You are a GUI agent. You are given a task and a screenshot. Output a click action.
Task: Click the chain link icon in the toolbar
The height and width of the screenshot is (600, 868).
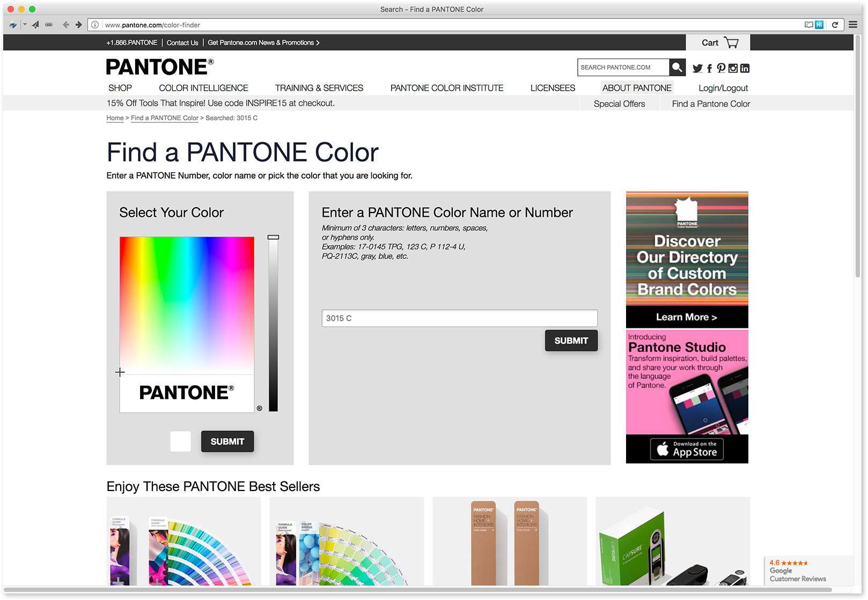pyautogui.click(x=49, y=25)
